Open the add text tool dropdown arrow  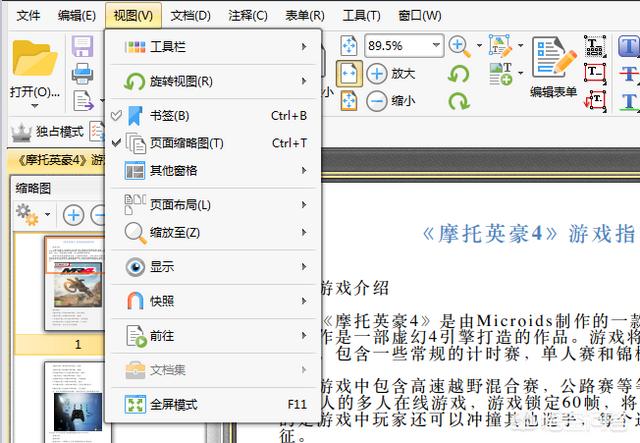tap(521, 73)
